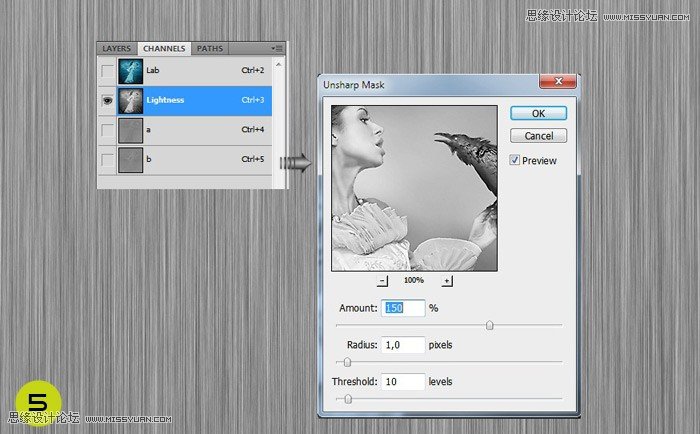Viewport: 700px width, 434px height.
Task: Click the Unsharp Mask title bar text
Action: [x=354, y=85]
